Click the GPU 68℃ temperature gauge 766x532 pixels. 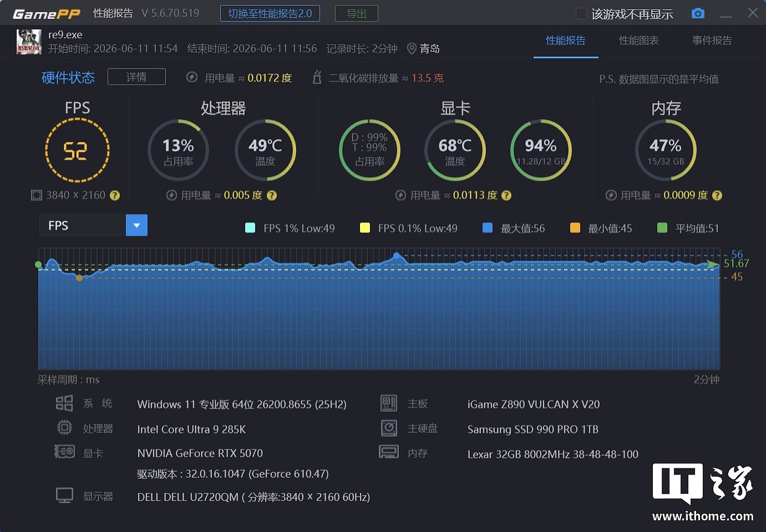pos(455,150)
